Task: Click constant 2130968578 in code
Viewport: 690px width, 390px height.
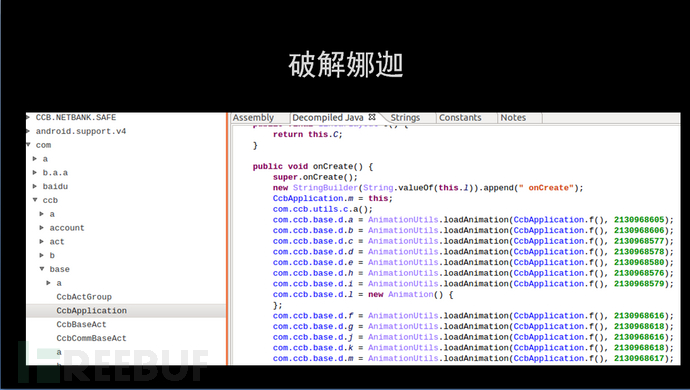Action: [639, 252]
